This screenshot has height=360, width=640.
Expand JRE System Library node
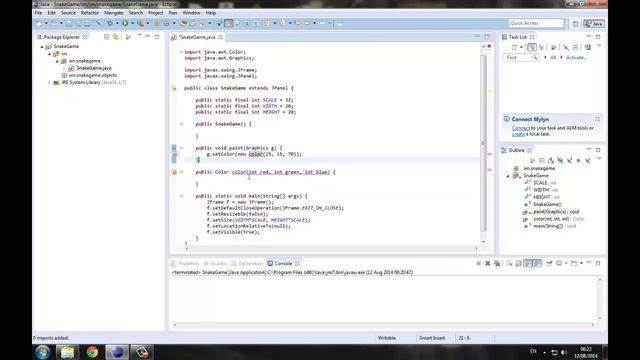(x=50, y=82)
